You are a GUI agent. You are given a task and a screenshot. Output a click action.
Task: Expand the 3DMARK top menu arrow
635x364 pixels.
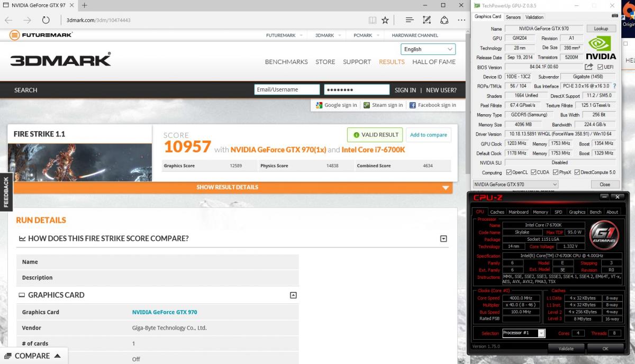coord(339,35)
